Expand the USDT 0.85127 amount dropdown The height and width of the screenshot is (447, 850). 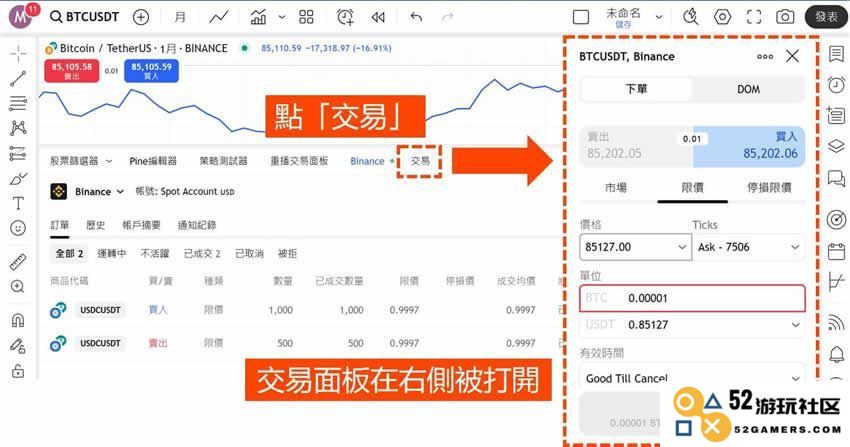tap(795, 325)
